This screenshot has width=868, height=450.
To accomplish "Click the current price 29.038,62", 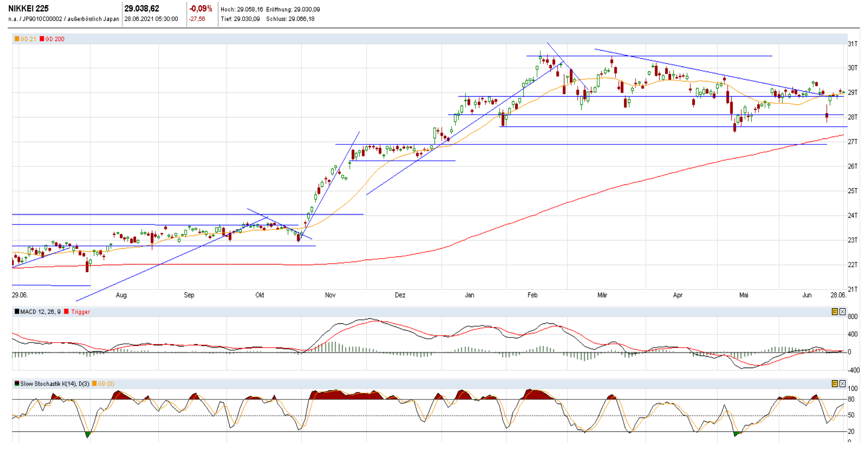I will 142,9.
